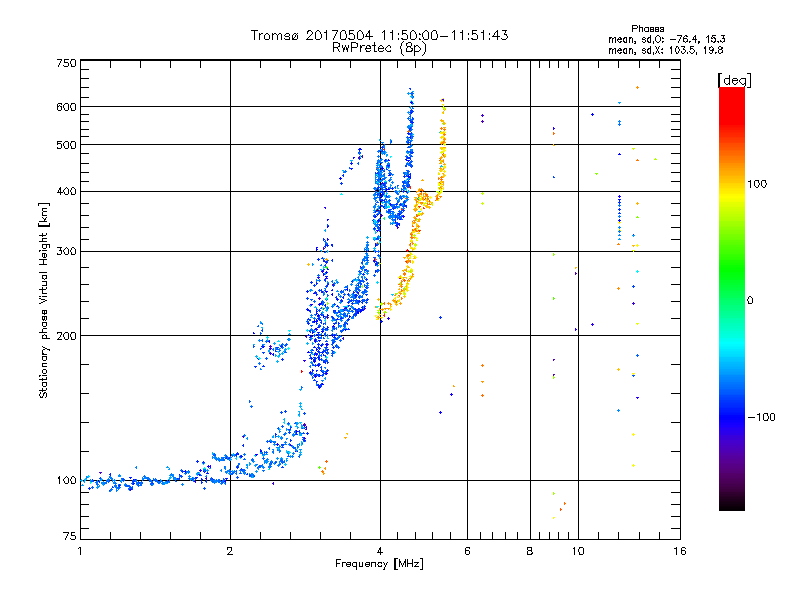Viewport: 800px width, 600px height.
Task: Click the 'Phases' heading text
Action: [647, 29]
